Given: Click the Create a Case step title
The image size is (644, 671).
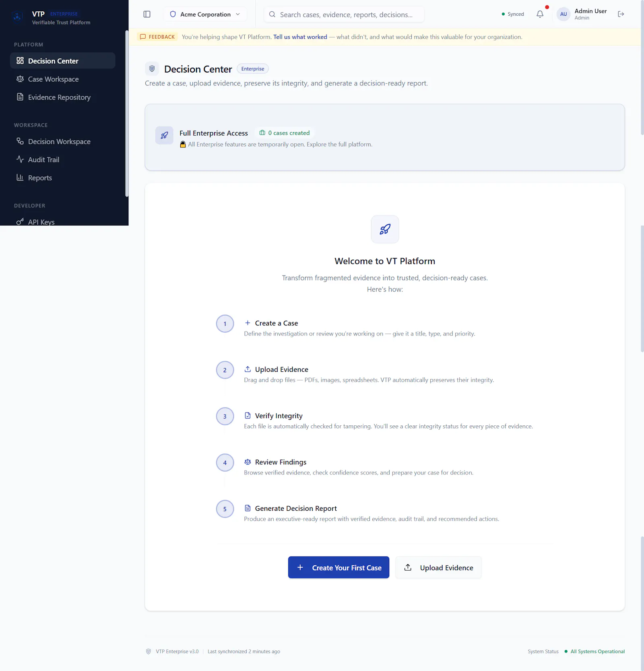Looking at the screenshot, I should point(277,323).
